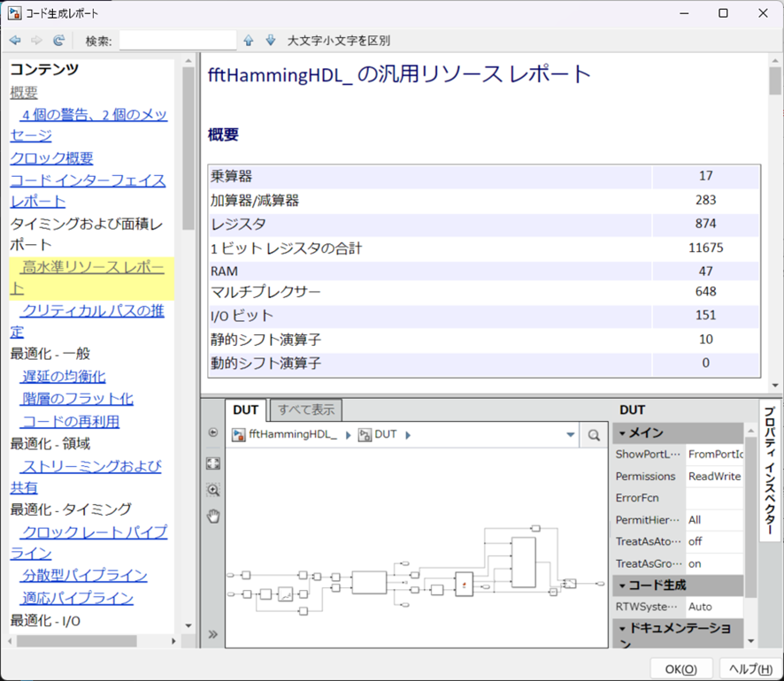Image resolution: width=784 pixels, height=681 pixels.
Task: Open the クロック概要 link
Action: pyautogui.click(x=51, y=158)
